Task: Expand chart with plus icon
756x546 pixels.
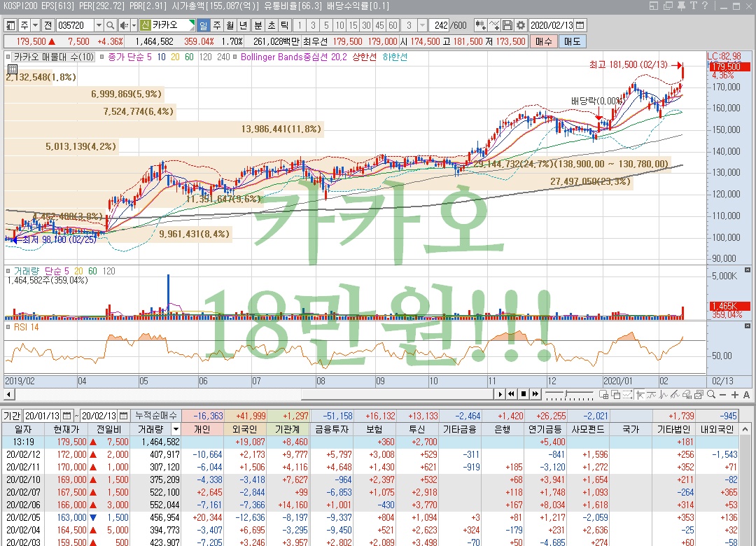Action: point(735,395)
